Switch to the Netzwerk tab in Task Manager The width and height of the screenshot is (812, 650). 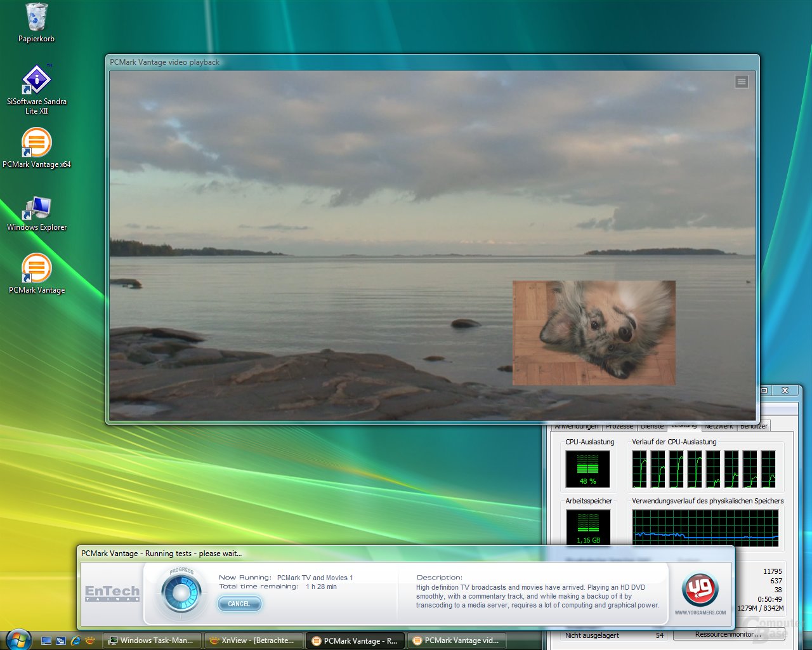(x=718, y=426)
